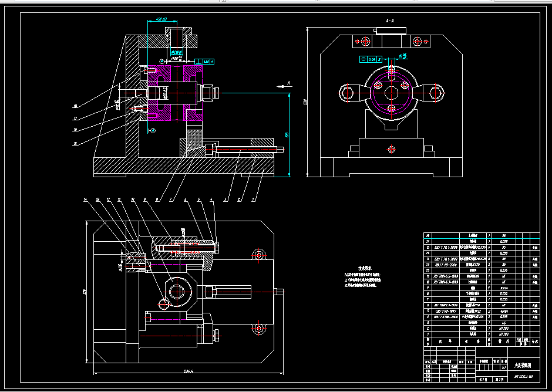This screenshot has width=552, height=392.
Task: Select HT200 material cell in row 2
Action: click(x=504, y=328)
